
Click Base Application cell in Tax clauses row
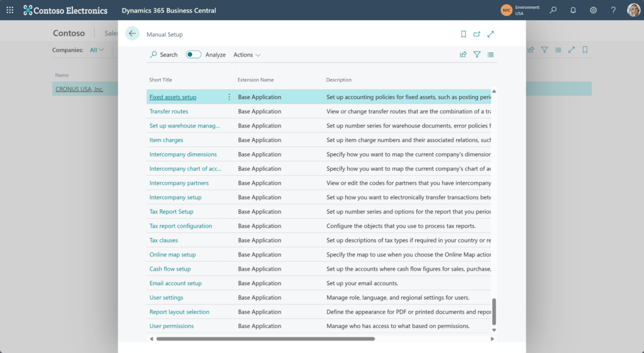(260, 241)
